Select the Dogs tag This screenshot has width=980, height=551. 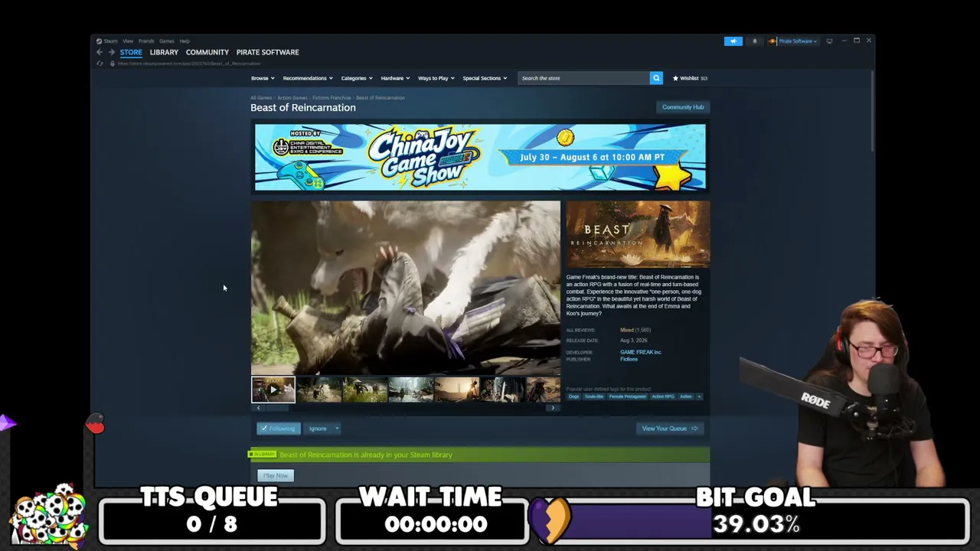(x=574, y=396)
